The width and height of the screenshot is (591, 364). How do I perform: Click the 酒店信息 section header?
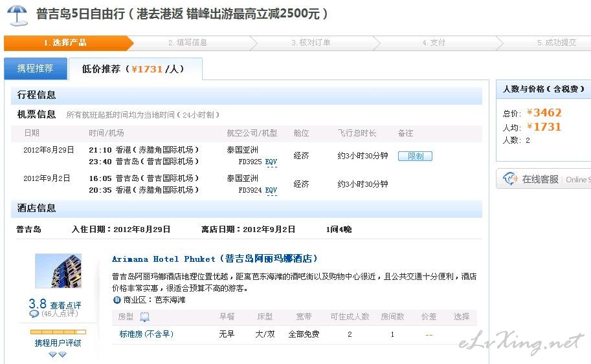pos(247,209)
